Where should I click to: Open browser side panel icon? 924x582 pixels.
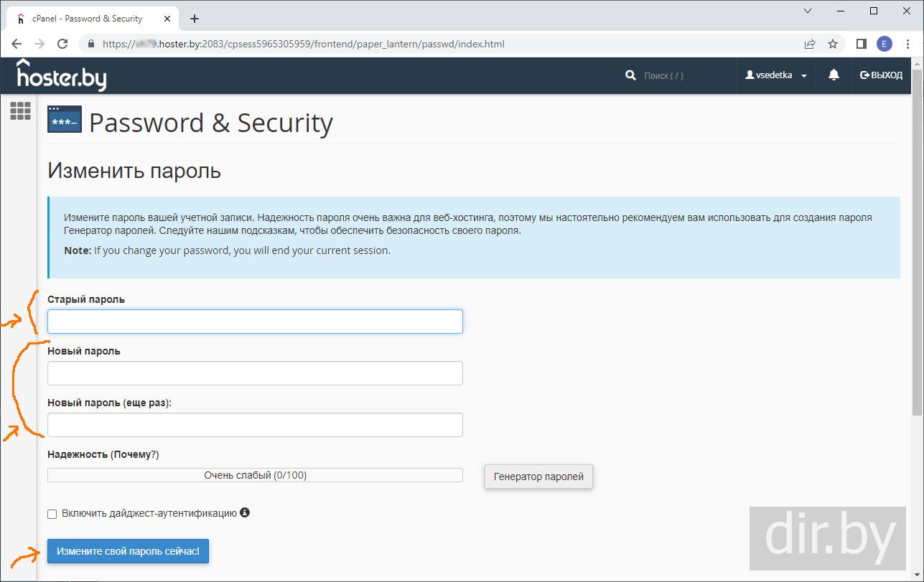coord(862,44)
